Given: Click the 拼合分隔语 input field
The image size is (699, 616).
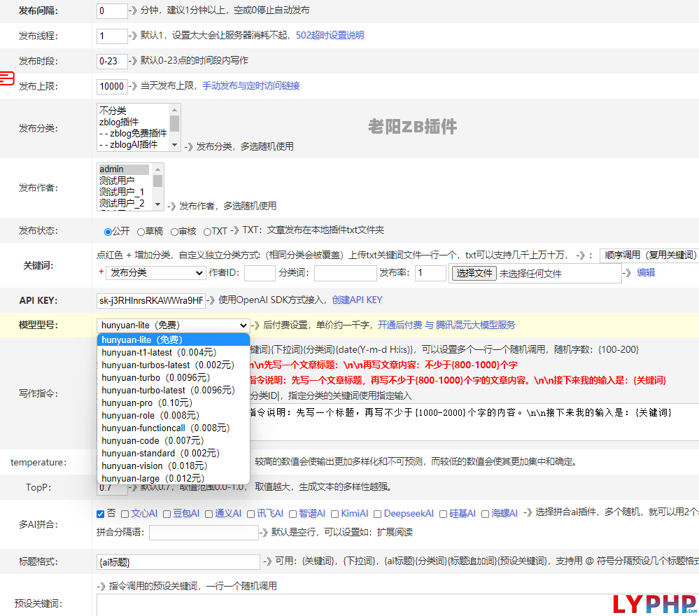Looking at the screenshot, I should pyautogui.click(x=204, y=533).
